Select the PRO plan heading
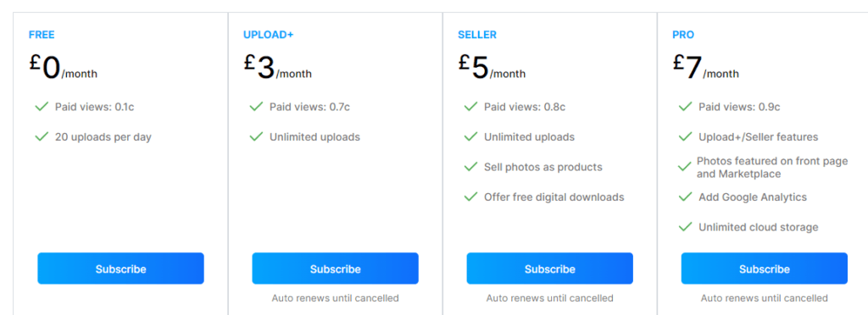The width and height of the screenshot is (868, 315). pyautogui.click(x=683, y=35)
